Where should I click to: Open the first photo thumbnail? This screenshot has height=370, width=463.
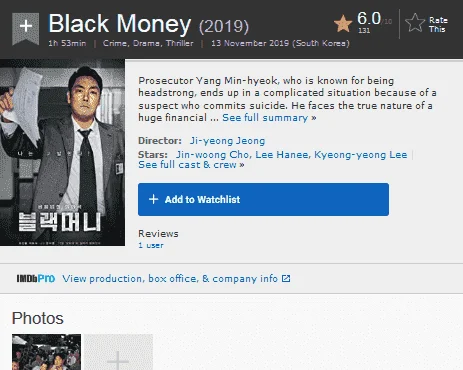[x=46, y=352]
